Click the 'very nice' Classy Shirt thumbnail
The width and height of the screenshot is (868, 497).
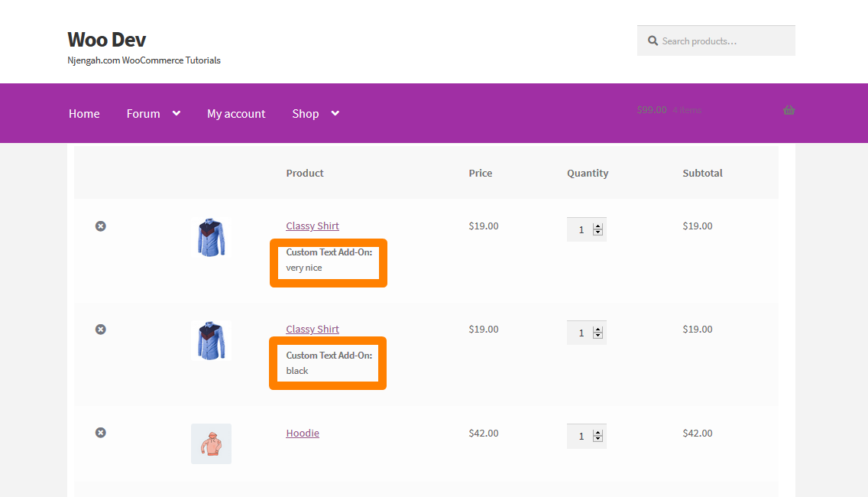tap(211, 237)
